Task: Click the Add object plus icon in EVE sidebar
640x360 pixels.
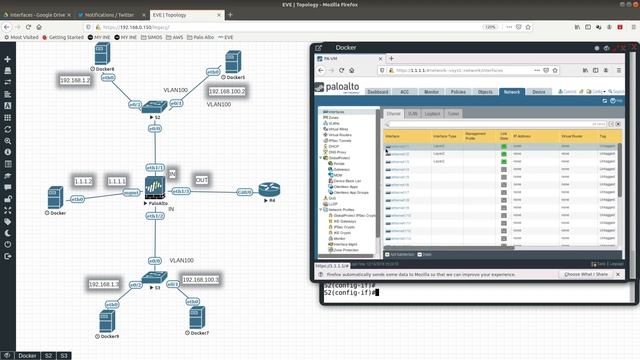Action: [7, 59]
